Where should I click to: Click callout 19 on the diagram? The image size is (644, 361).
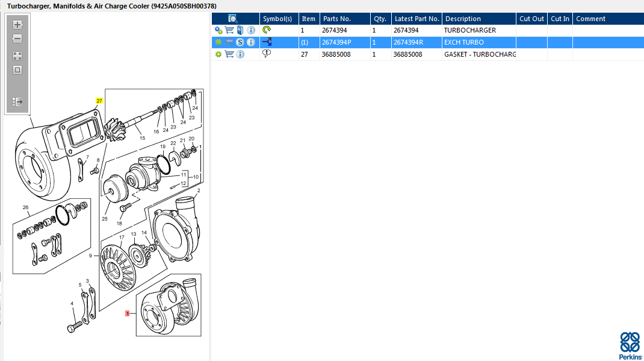[163, 146]
